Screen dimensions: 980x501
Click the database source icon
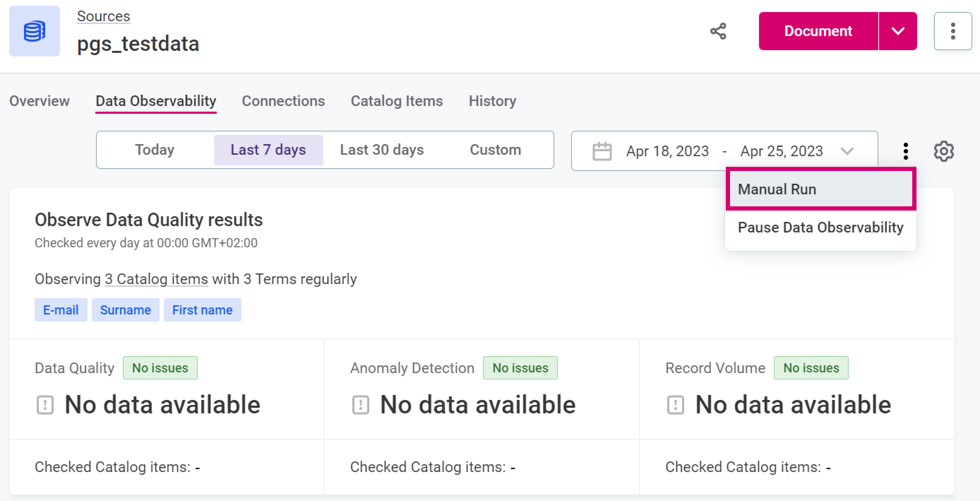34,31
